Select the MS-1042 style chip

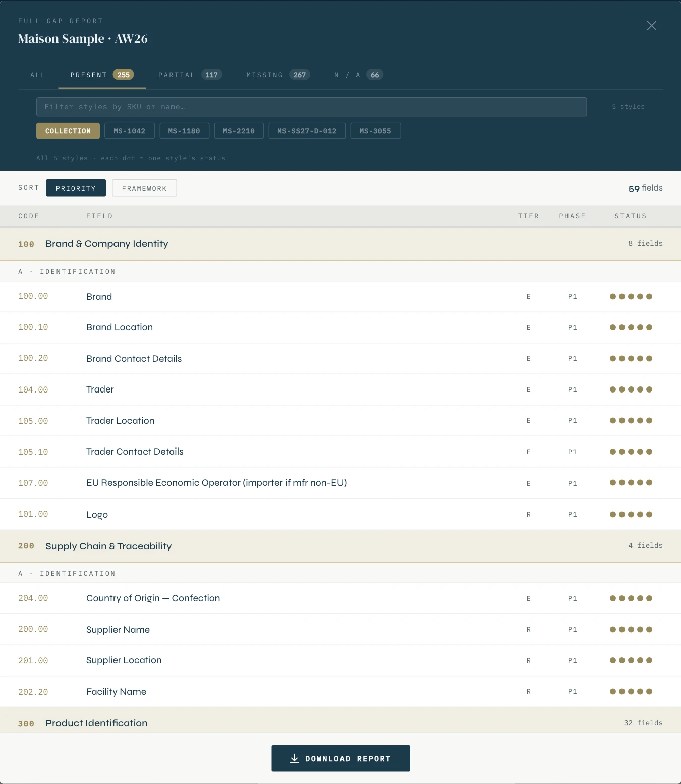pyautogui.click(x=130, y=131)
